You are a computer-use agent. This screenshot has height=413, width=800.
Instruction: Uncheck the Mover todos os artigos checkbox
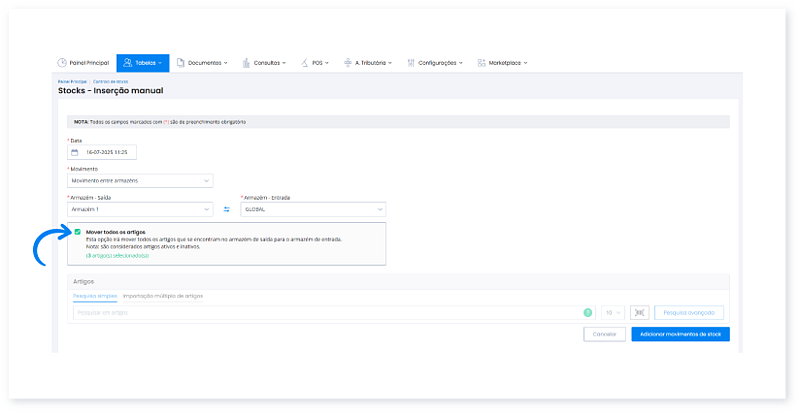[x=78, y=231]
